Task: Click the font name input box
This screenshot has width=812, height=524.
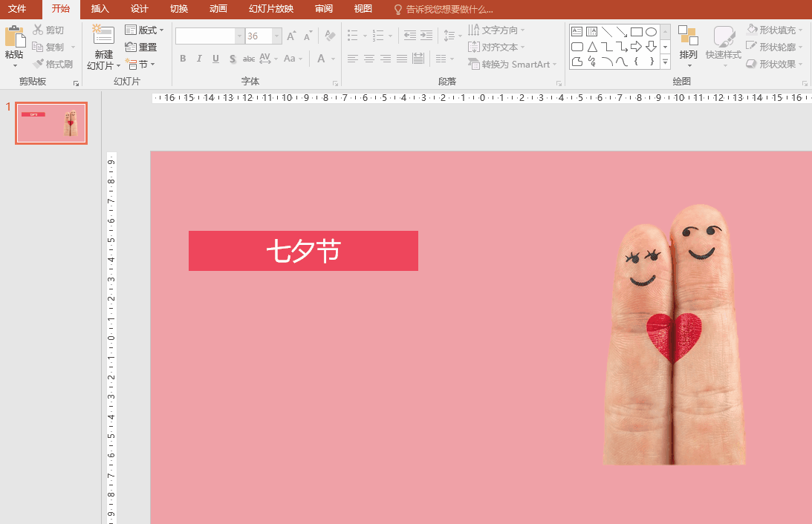Action: [205, 36]
